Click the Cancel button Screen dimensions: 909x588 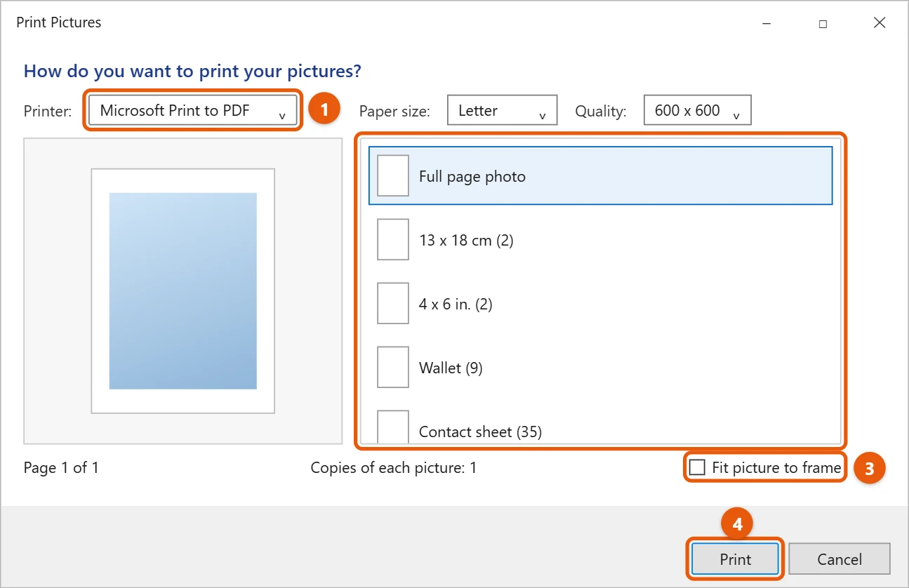click(x=840, y=559)
